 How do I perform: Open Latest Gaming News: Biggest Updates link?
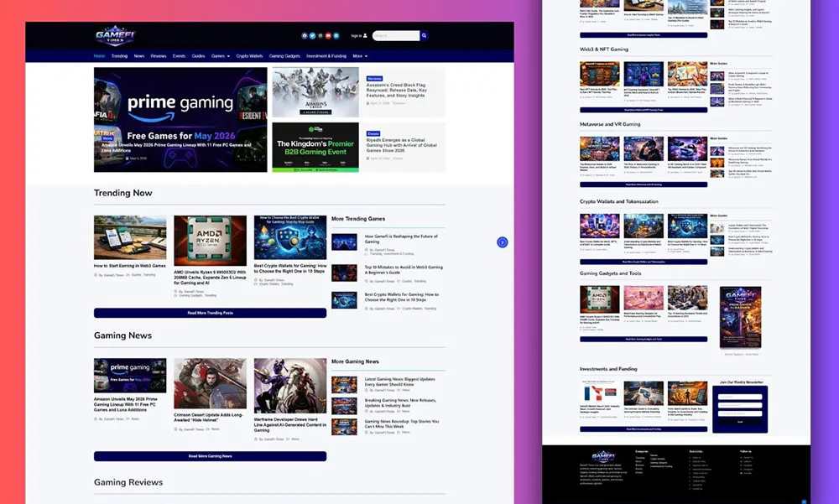coord(399,382)
